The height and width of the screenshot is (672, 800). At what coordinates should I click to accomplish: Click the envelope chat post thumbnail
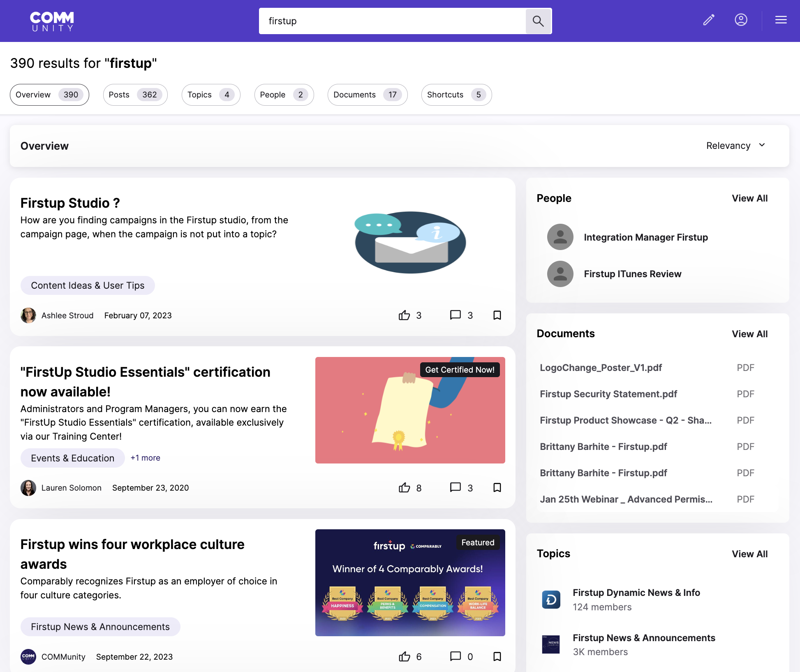click(410, 242)
